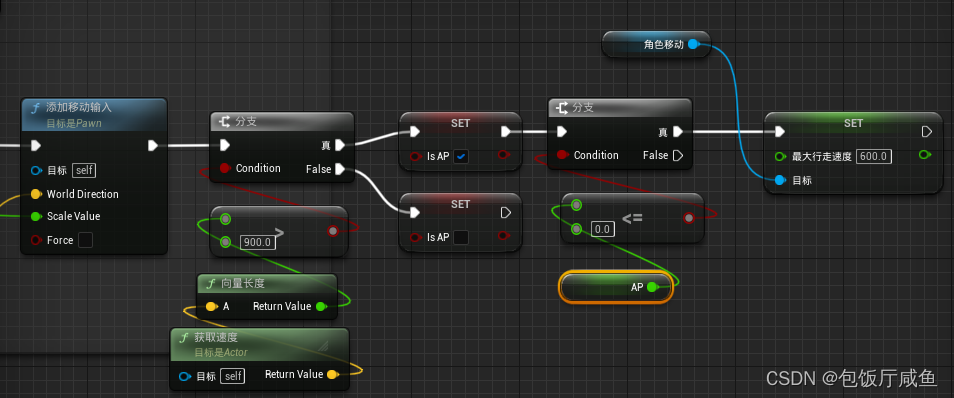This screenshot has height=398, width=954.
Task: Click first 分支 node input execution pin
Action: click(225, 145)
